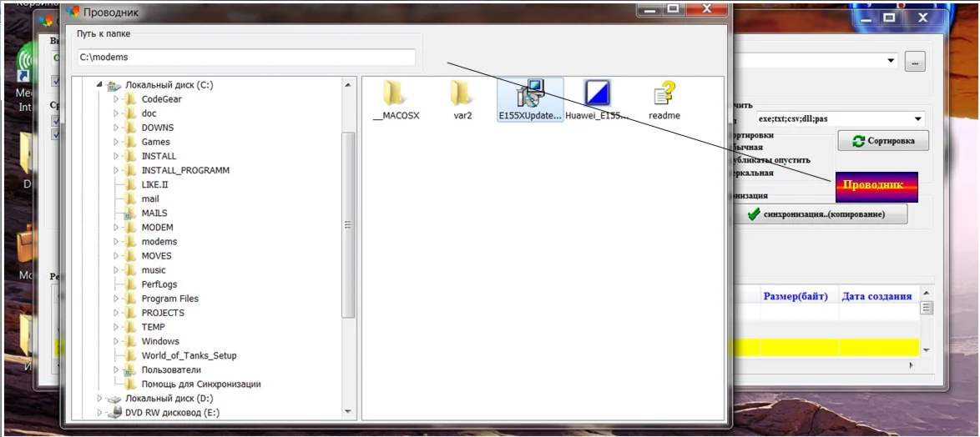Open the path combo box dropdown in back window
This screenshot has width=980, height=437.
click(x=891, y=61)
